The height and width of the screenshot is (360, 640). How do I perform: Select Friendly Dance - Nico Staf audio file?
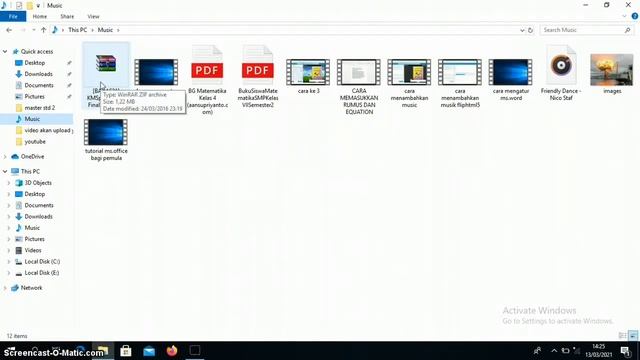[x=561, y=66]
